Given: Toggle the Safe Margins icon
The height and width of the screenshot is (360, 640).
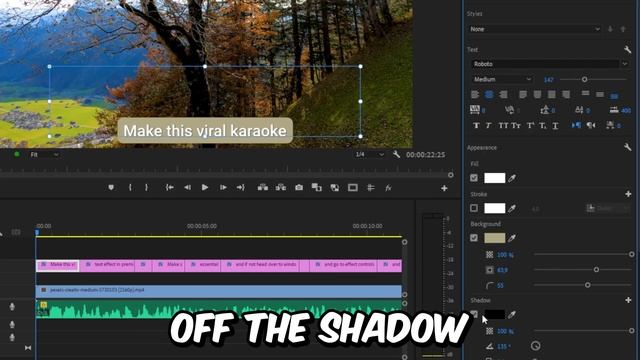Looking at the screenshot, I should click(x=353, y=187).
